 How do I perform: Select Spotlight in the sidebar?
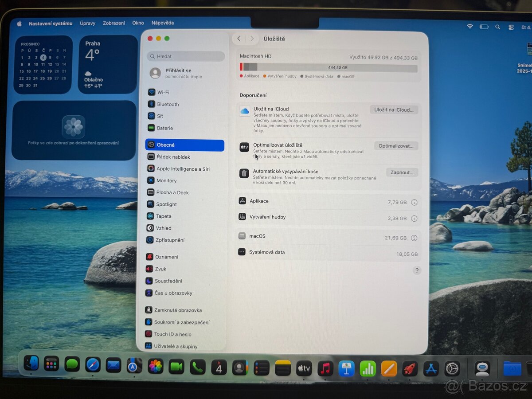pyautogui.click(x=167, y=204)
